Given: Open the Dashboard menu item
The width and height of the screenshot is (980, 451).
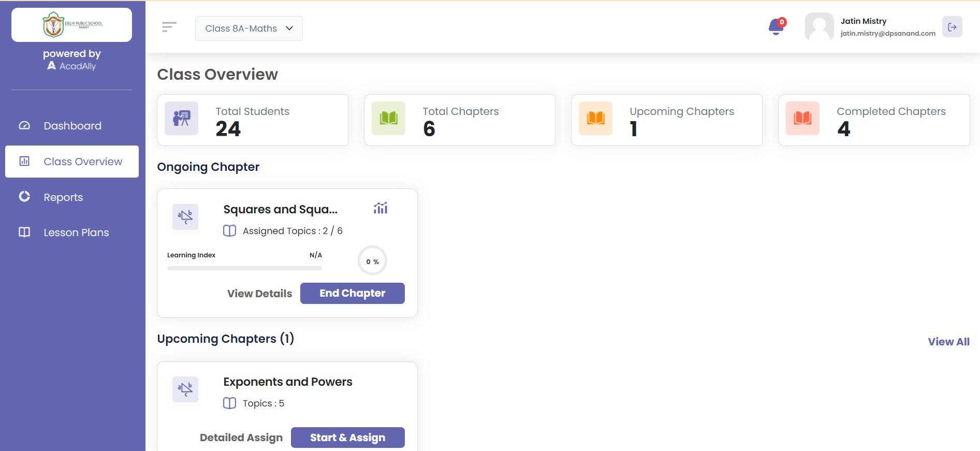Looking at the screenshot, I should click(72, 126).
